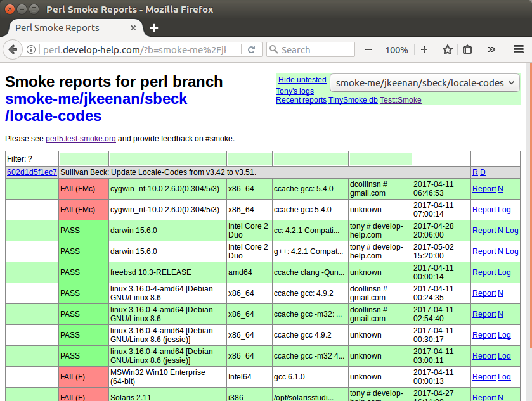Viewport: 532px width, 401px height.
Task: Open commit 602d1d5f1ec7 link
Action: click(x=32, y=172)
